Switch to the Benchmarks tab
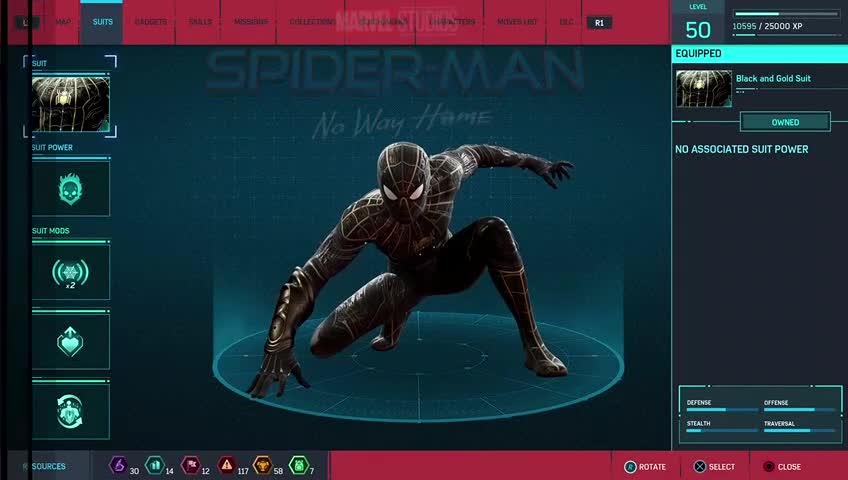 (x=383, y=22)
